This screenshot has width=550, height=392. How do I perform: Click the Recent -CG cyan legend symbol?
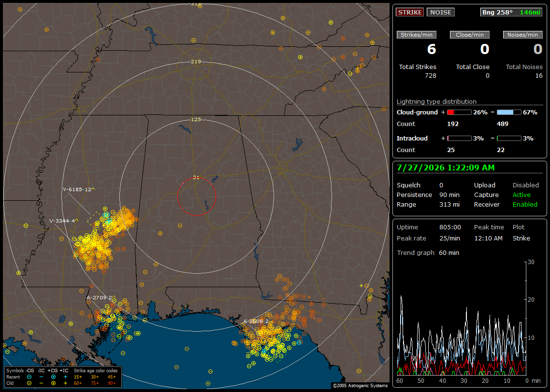point(29,377)
